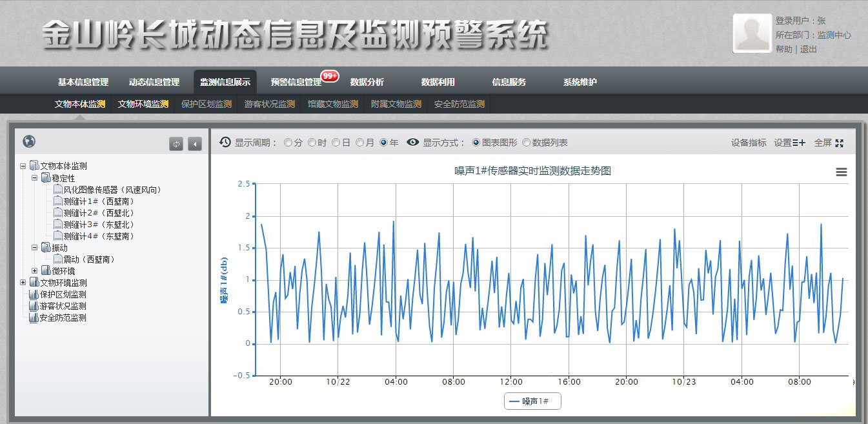Expand the 文物环境监测 tree node
The height and width of the screenshot is (424, 868).
[23, 283]
